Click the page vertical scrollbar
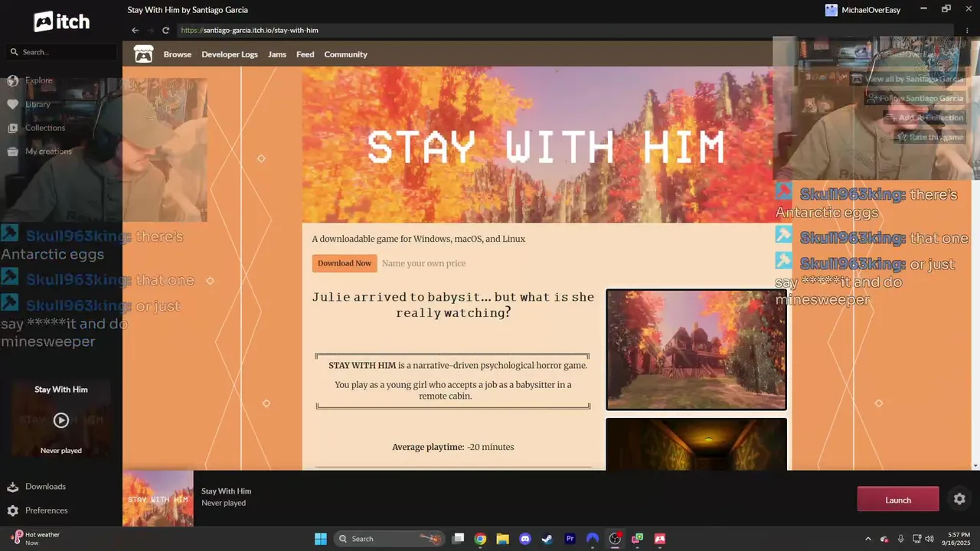Screen dimensions: 980x551 click(975, 256)
